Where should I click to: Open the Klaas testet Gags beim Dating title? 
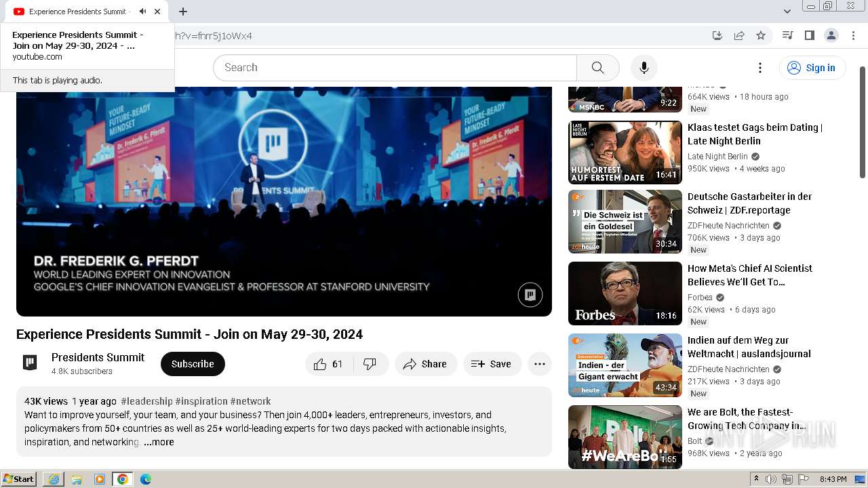755,134
